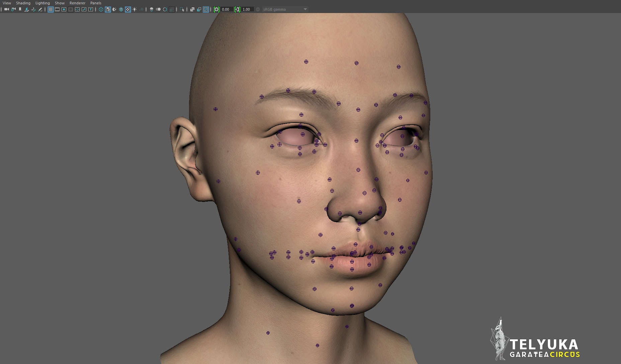Toggle Multisample Anti-aliasing icon
The width and height of the screenshot is (621, 364).
165,9
